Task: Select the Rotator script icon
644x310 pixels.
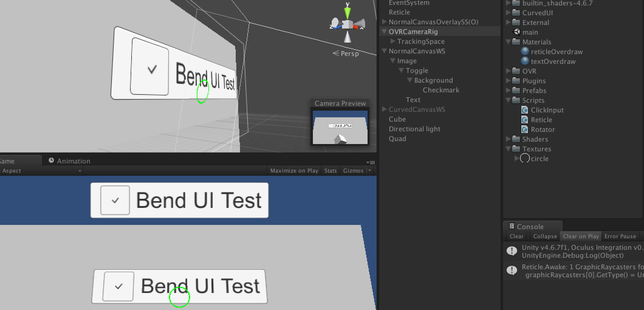Action: tap(525, 129)
